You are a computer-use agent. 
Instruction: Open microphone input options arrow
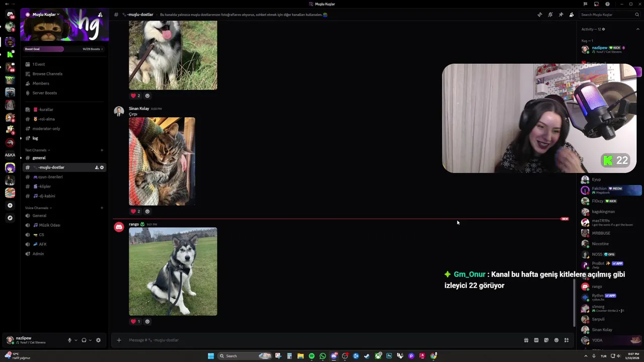point(76,340)
